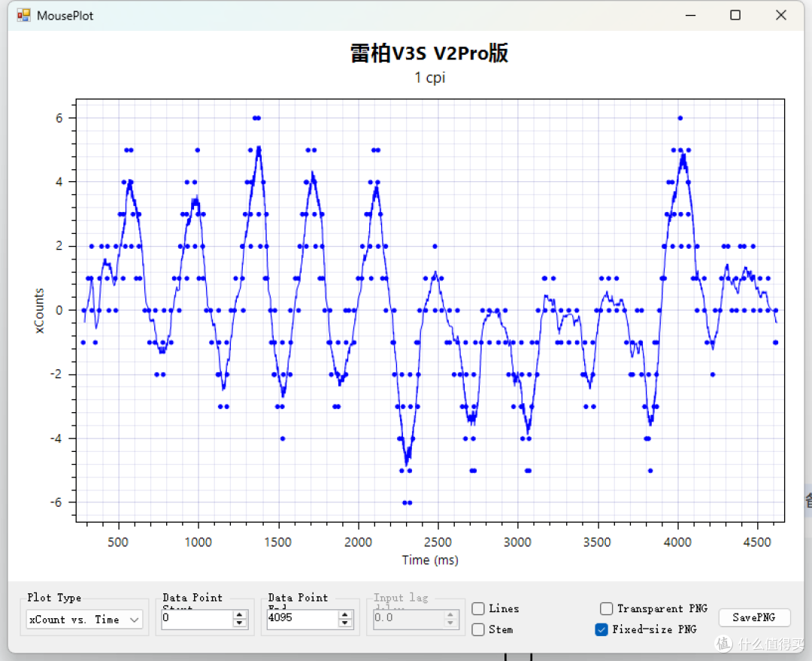Click the MousePlot app icon in title bar
The image size is (812, 661).
pos(24,16)
